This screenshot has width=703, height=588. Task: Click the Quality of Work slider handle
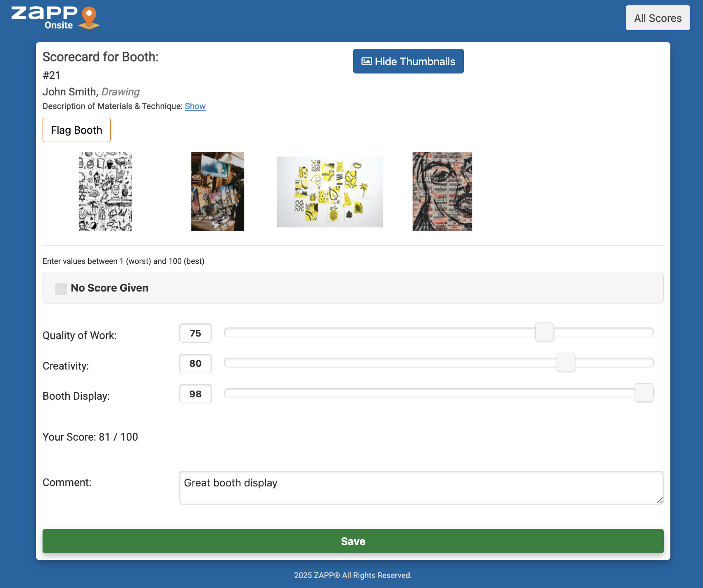coord(544,332)
